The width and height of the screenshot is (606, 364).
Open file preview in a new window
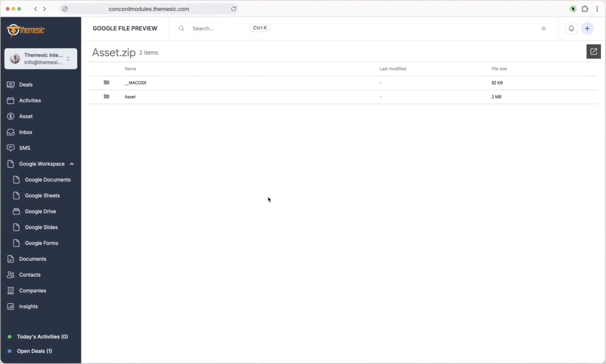tap(594, 52)
